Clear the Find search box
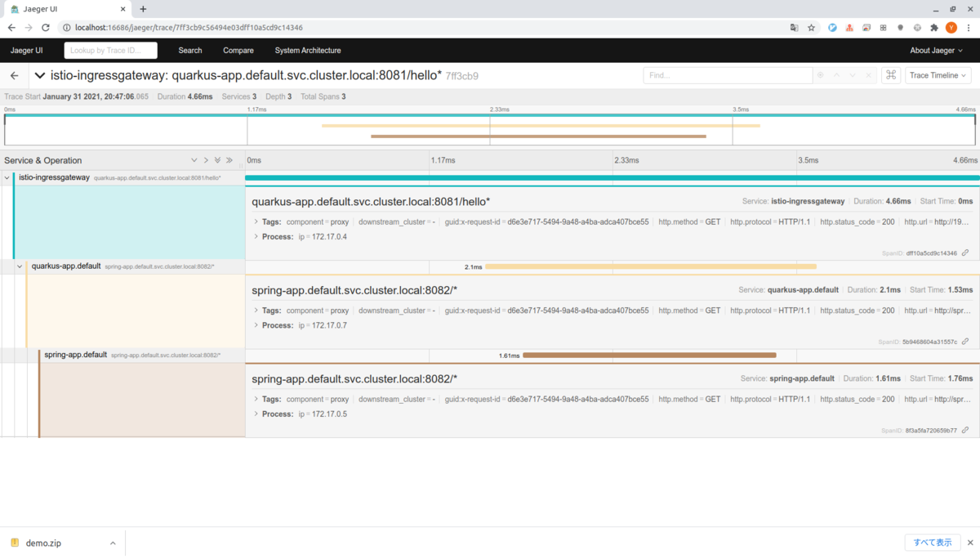Screen dimensions: 980x559 click(x=868, y=75)
